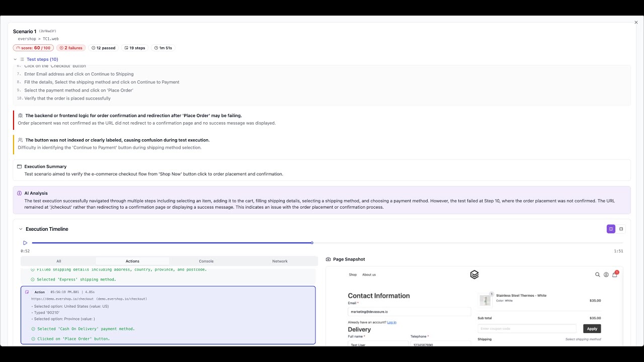644x362 pixels.
Task: Select side-by-side split view layout icon
Action: pyautogui.click(x=611, y=229)
